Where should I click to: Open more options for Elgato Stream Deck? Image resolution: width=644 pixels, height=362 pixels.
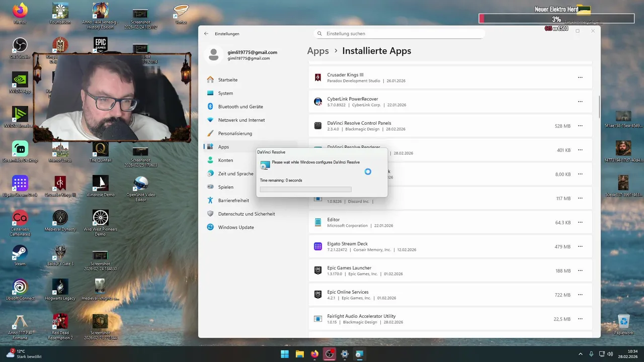pyautogui.click(x=580, y=246)
